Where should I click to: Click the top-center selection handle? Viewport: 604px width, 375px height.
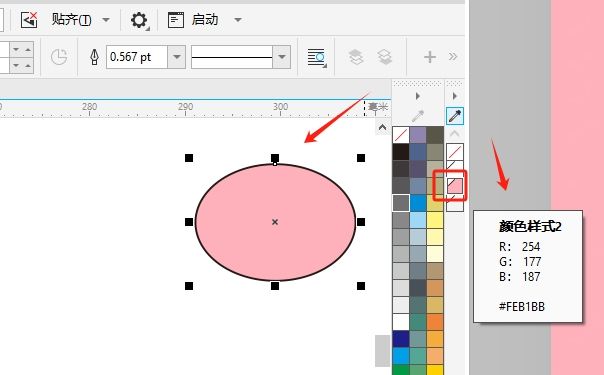click(275, 158)
